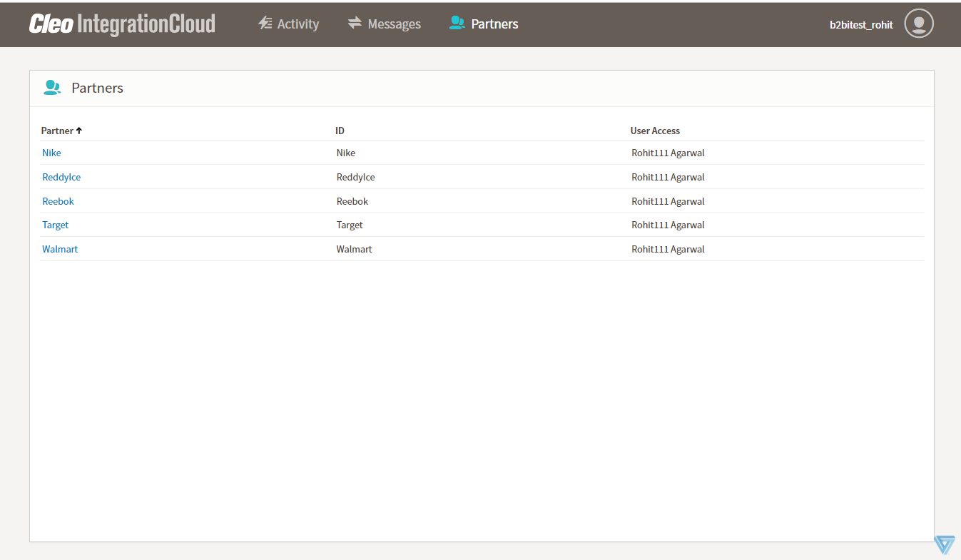Click the b2bitest_rohit account name

(860, 24)
